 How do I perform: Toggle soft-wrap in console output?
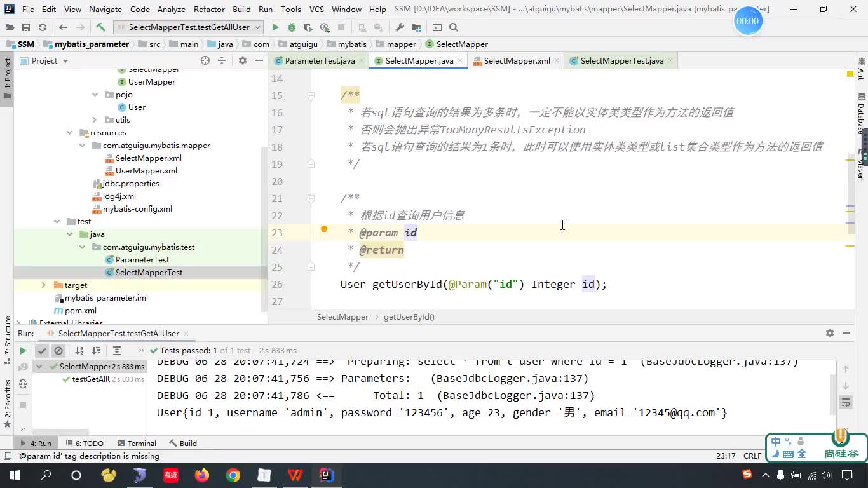[x=846, y=402]
